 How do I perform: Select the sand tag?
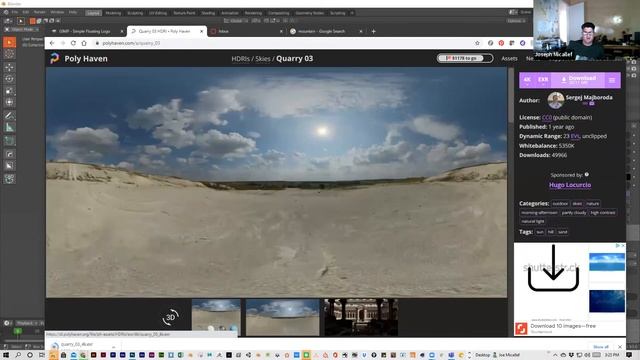click(x=562, y=232)
